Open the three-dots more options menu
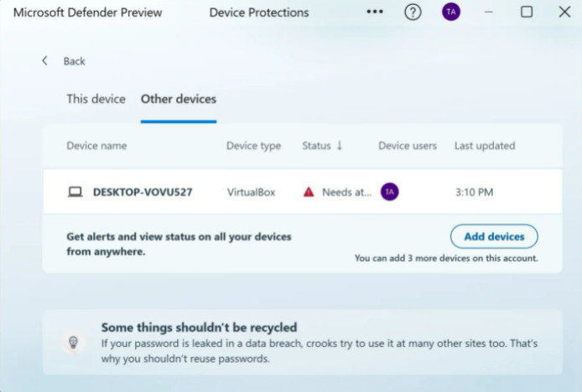This screenshot has height=392, width=582. click(x=375, y=13)
